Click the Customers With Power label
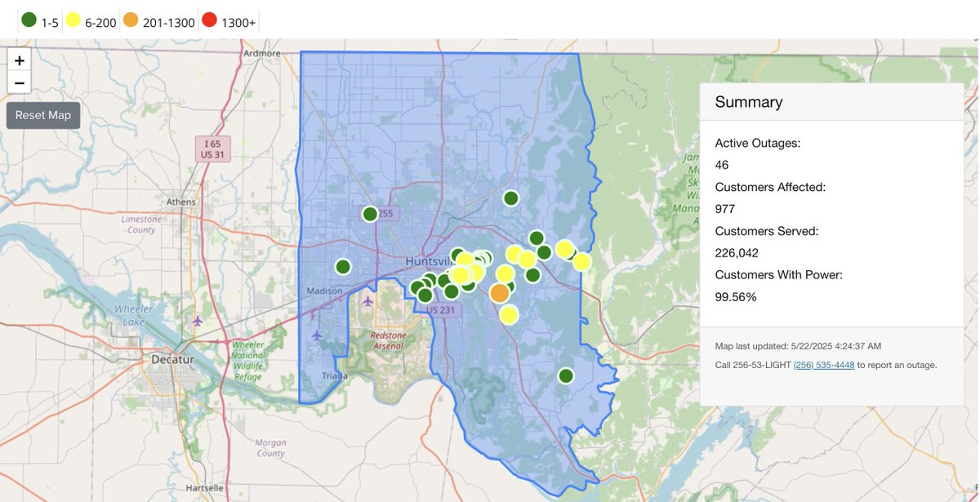Screen dimensions: 980x502 point(779,275)
